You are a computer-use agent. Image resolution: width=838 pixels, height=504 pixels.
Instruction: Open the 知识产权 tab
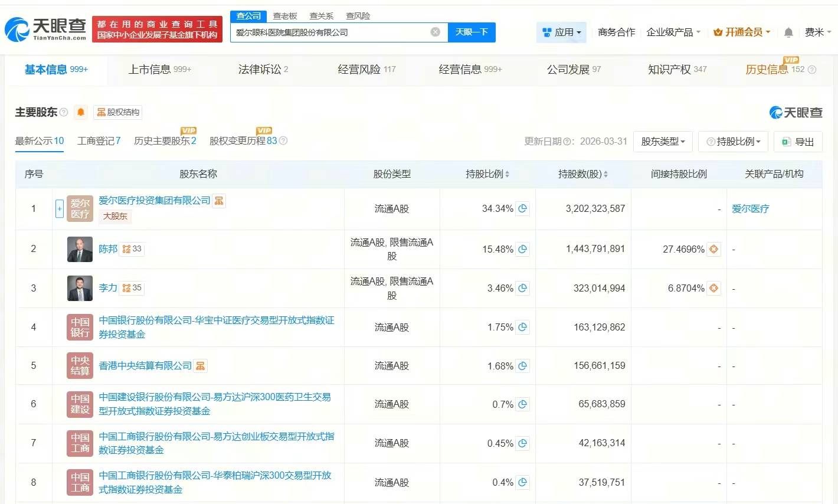677,70
